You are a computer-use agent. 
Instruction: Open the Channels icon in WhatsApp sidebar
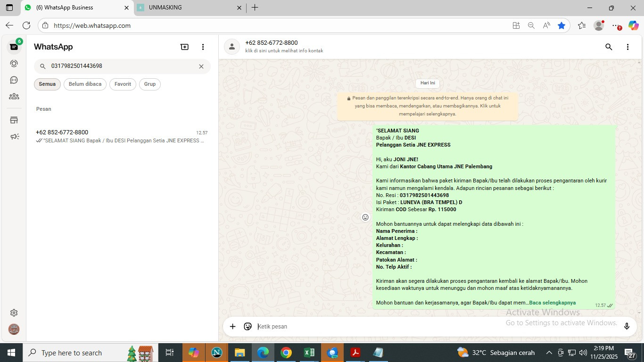point(14,80)
